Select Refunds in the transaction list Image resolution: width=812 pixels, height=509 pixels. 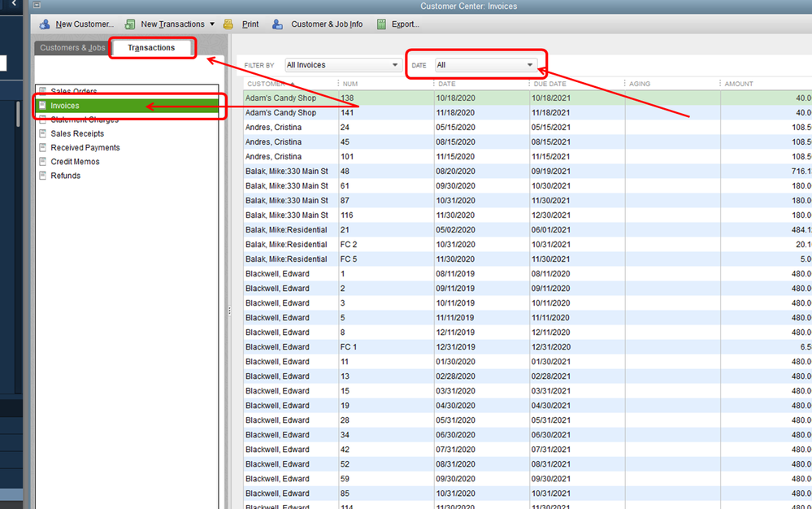coord(65,176)
